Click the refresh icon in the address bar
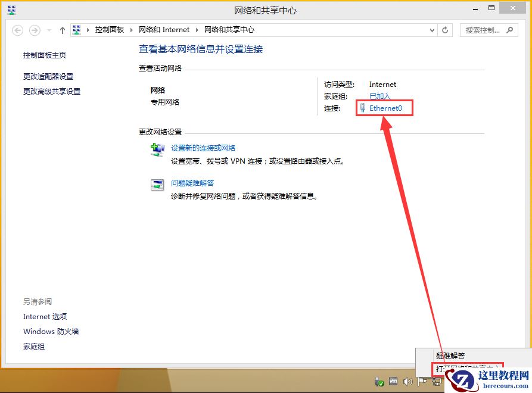Screen dimensions: 532x393 click(445, 30)
